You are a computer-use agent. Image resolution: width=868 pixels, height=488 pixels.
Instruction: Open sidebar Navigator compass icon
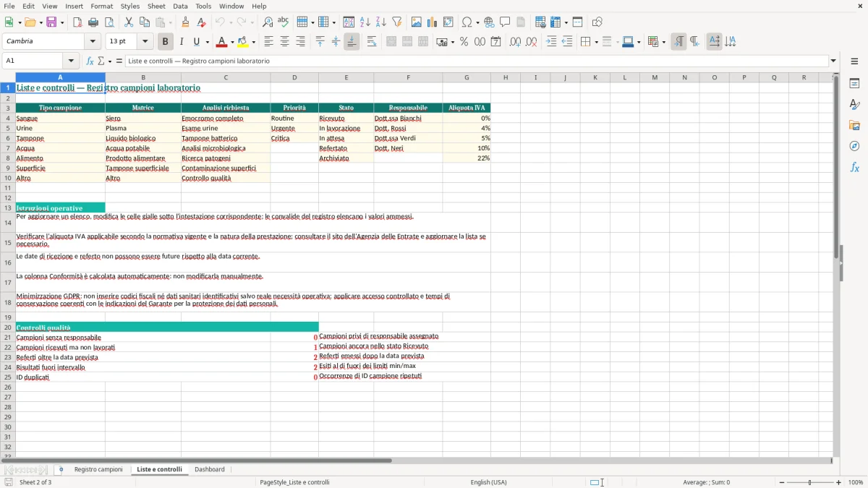(854, 146)
